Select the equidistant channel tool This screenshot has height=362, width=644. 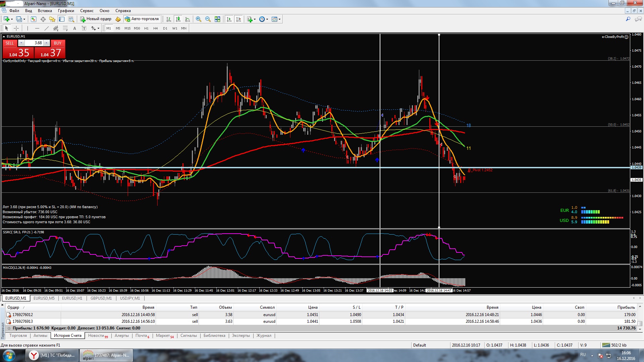click(56, 28)
